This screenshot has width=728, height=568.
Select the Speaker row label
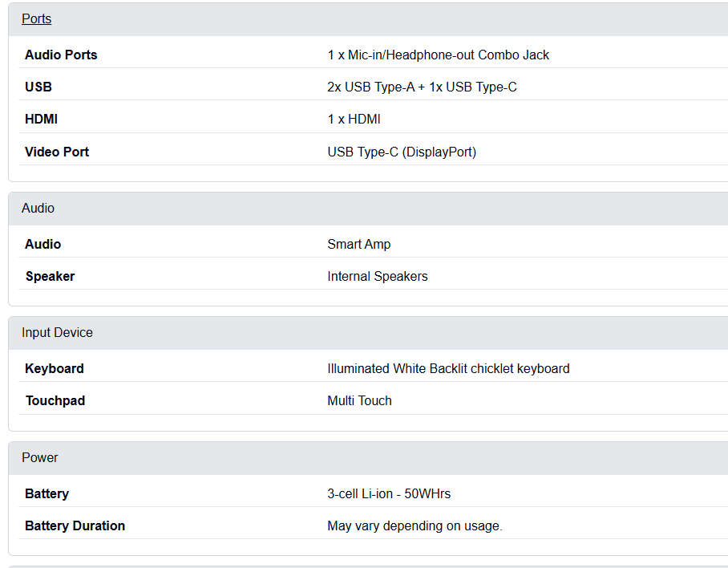click(50, 276)
